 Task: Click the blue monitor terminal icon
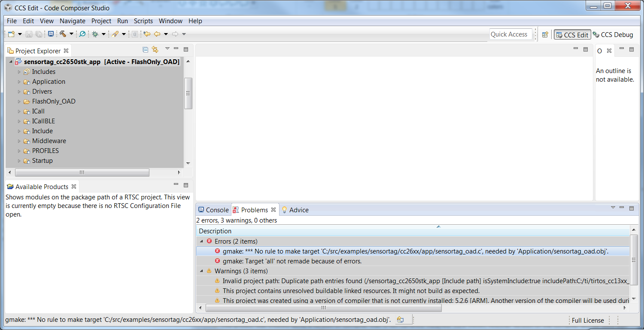click(51, 34)
